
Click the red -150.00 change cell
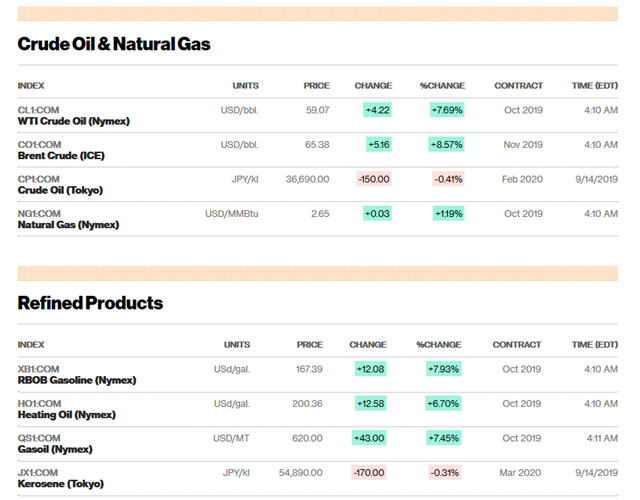(373, 179)
